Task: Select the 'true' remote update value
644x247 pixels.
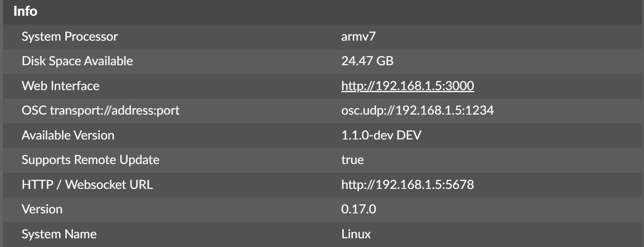Action: tap(352, 160)
